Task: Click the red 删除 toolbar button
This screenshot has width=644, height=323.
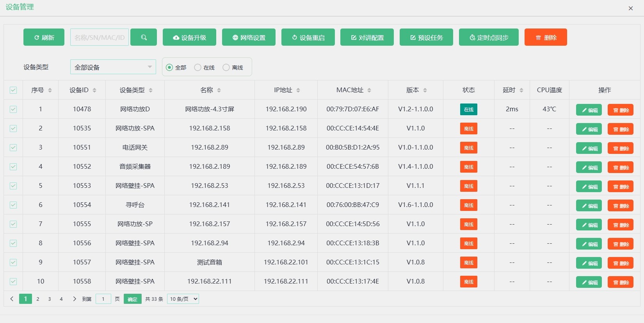Action: coord(546,37)
